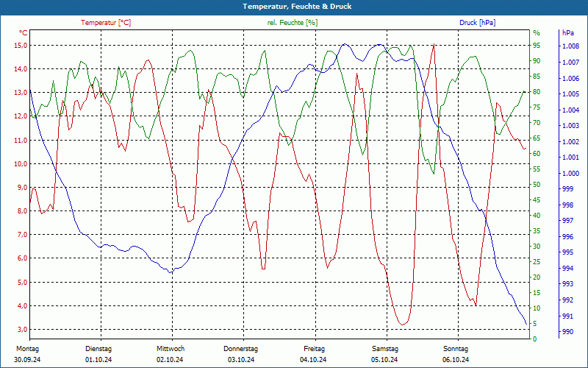Screen dimensions: 588x368
Task: Click the date '03.10.24'
Action: point(241,360)
